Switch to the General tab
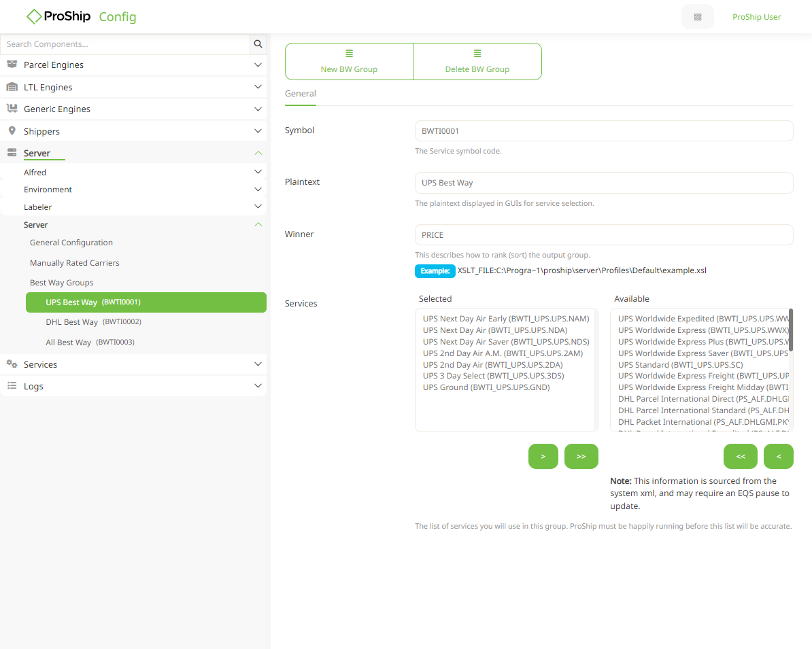This screenshot has height=649, width=812. [x=301, y=94]
